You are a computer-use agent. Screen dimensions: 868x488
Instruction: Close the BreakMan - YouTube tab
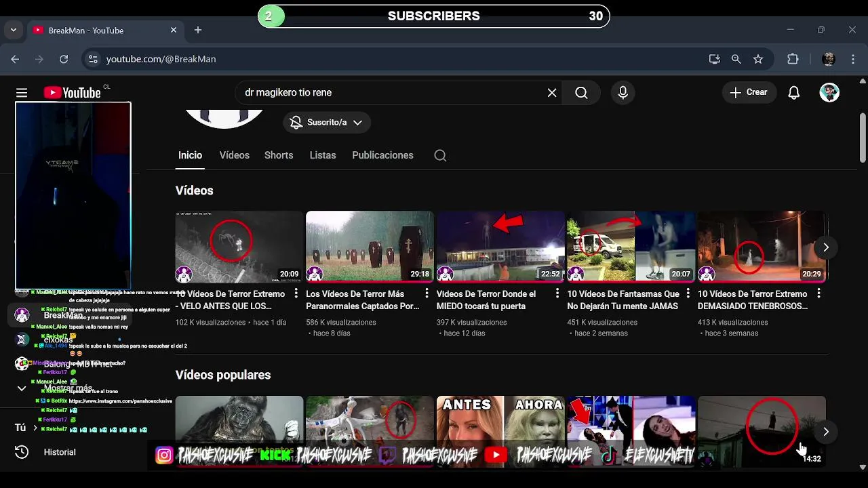point(174,30)
